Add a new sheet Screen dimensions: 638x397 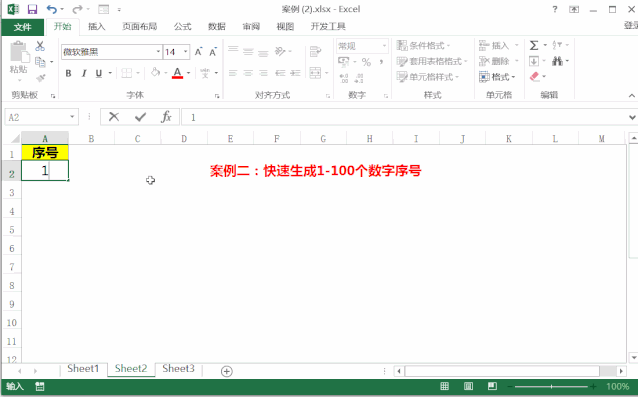coord(227,371)
